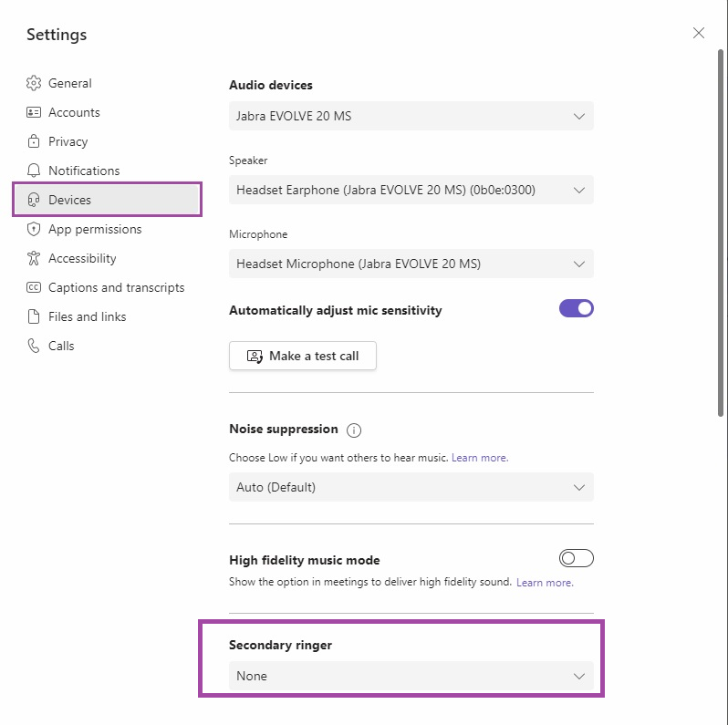Click the Calls phone icon
Image resolution: width=728 pixels, height=725 pixels.
(x=34, y=346)
